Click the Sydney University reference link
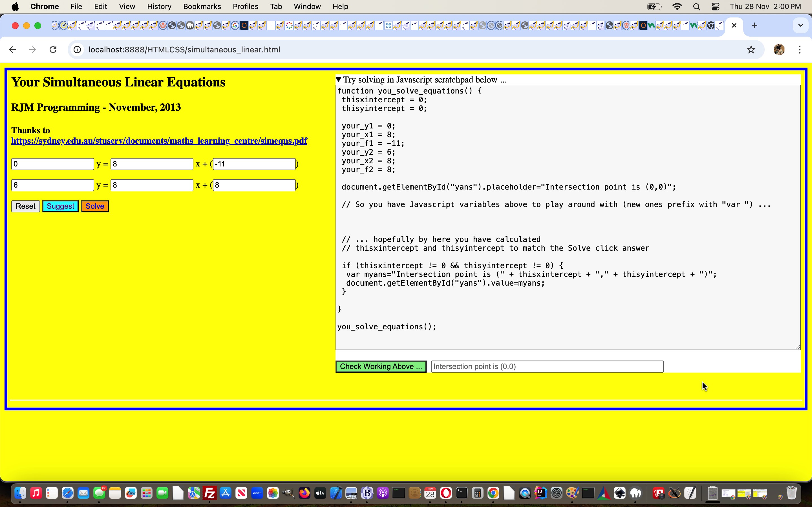The height and width of the screenshot is (507, 812). (x=159, y=140)
